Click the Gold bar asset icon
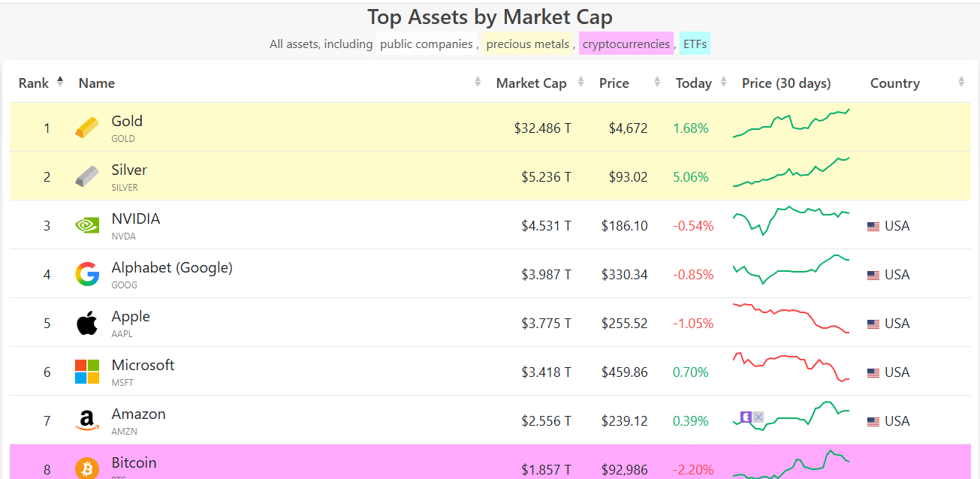This screenshot has height=479, width=980. click(86, 128)
